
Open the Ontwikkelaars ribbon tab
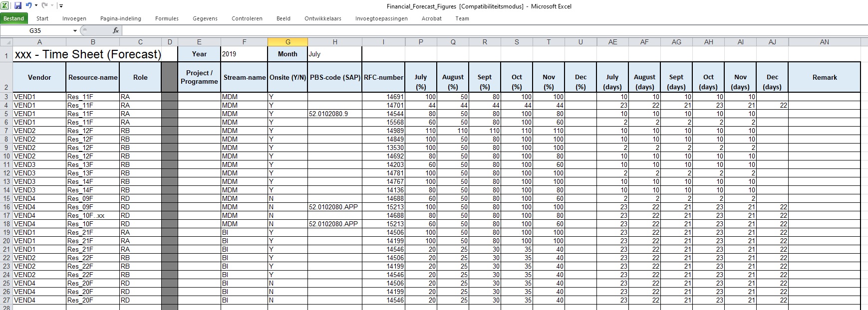pos(323,18)
